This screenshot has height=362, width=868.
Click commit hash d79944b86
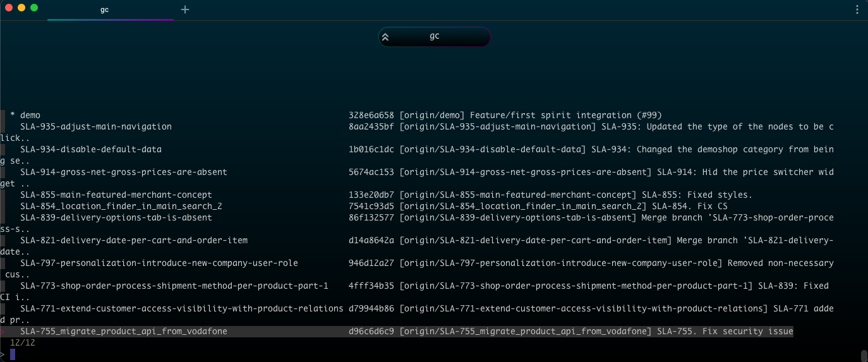tap(371, 309)
